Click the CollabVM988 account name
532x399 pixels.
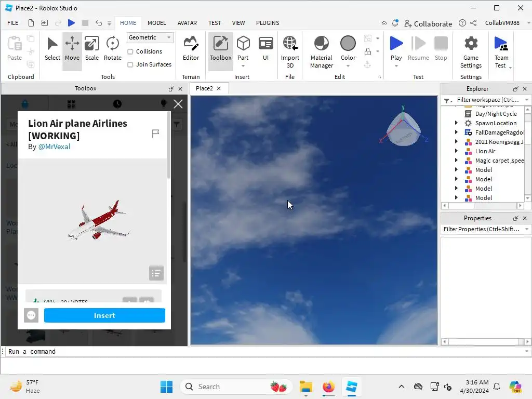502,23
